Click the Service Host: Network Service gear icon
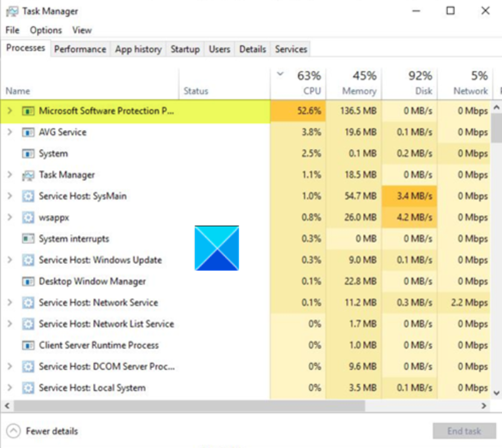This screenshot has height=448, width=502. [28, 303]
